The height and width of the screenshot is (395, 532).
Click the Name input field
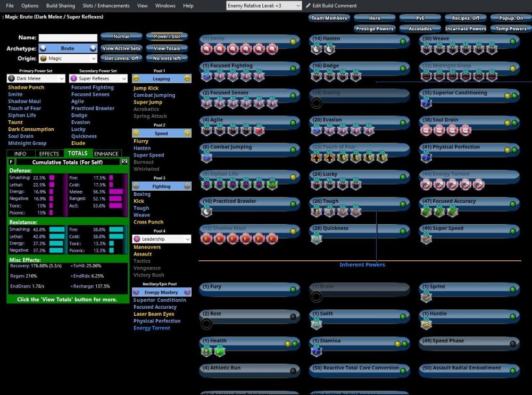[68, 38]
